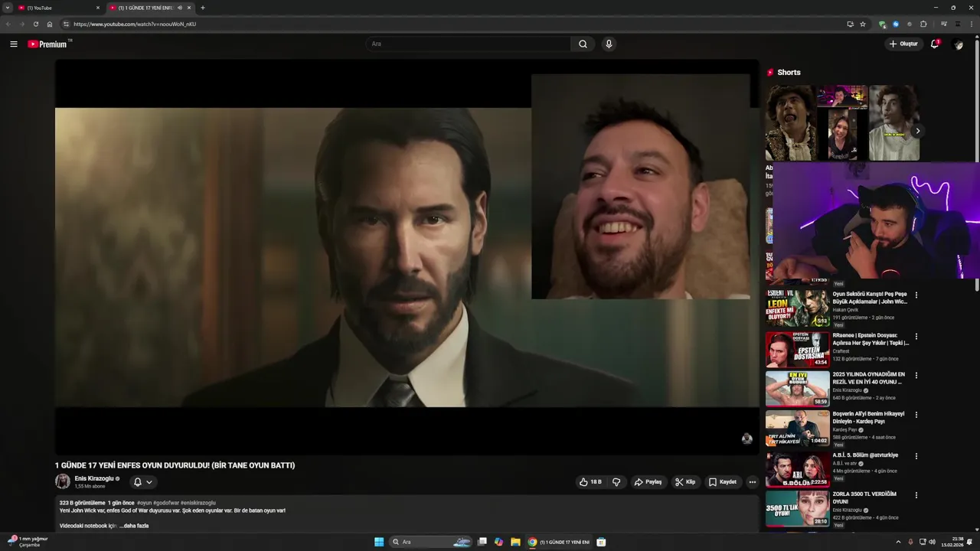Open Chrome three-dot menu
The width and height of the screenshot is (980, 551).
coord(971,24)
